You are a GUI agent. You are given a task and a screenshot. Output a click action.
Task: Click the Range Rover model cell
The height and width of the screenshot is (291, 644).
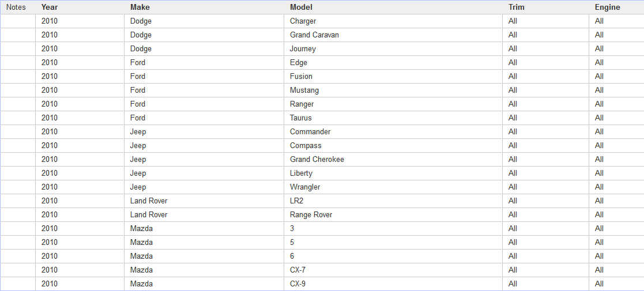tap(393, 215)
